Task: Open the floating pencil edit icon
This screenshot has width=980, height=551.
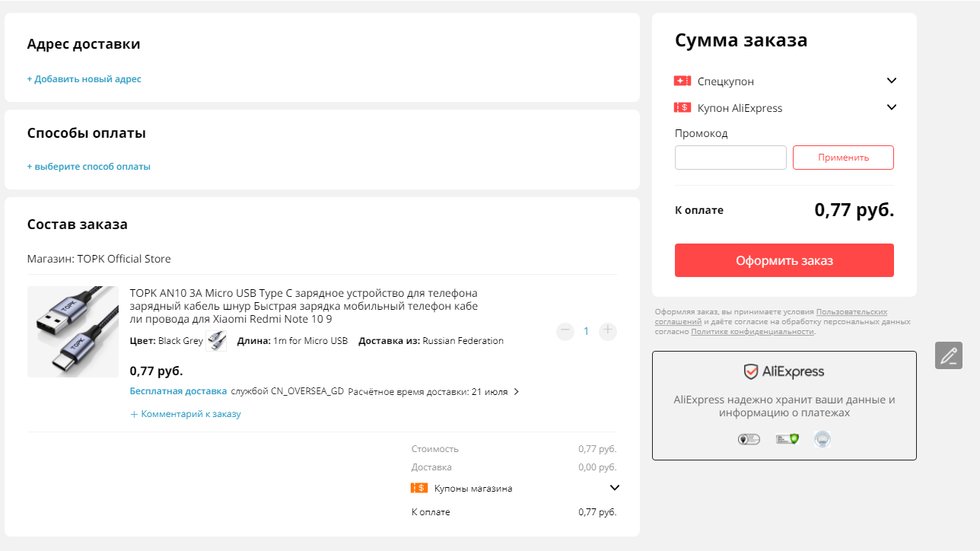Action: [x=949, y=355]
